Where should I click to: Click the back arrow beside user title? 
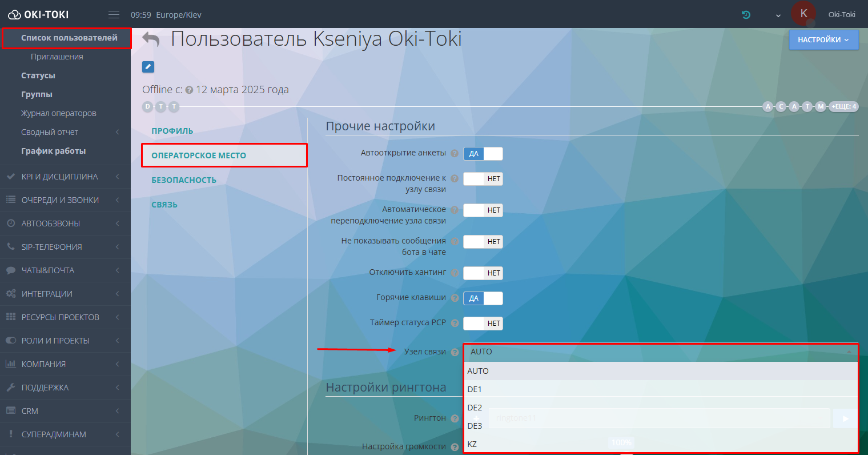click(x=151, y=39)
